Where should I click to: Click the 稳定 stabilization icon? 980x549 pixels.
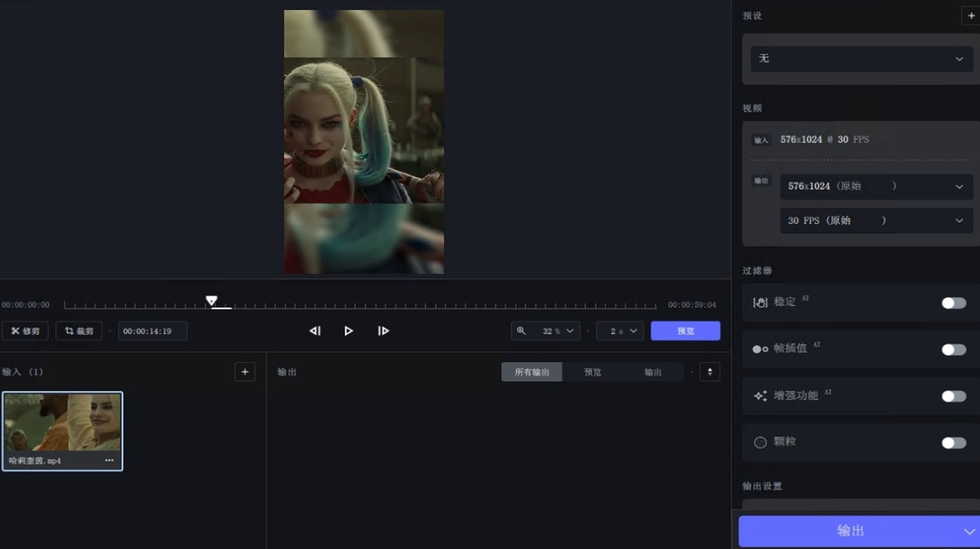pyautogui.click(x=760, y=303)
